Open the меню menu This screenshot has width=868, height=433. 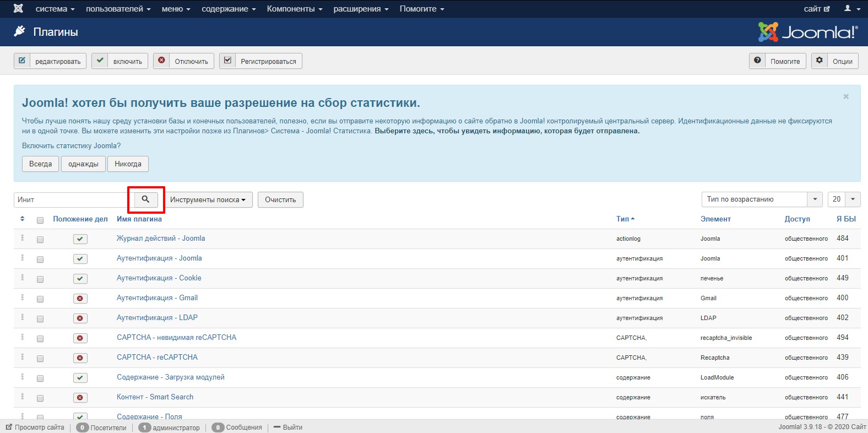coord(176,9)
